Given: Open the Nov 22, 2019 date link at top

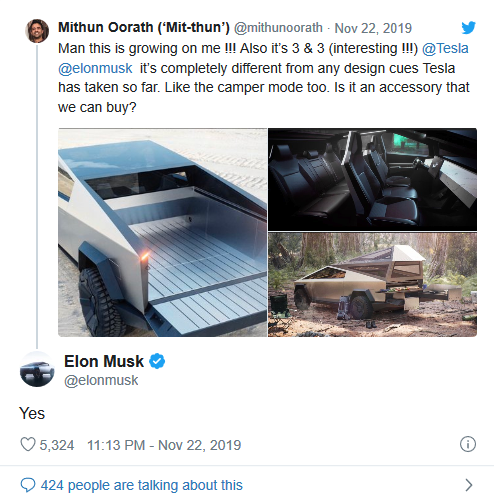Looking at the screenshot, I should [x=373, y=28].
